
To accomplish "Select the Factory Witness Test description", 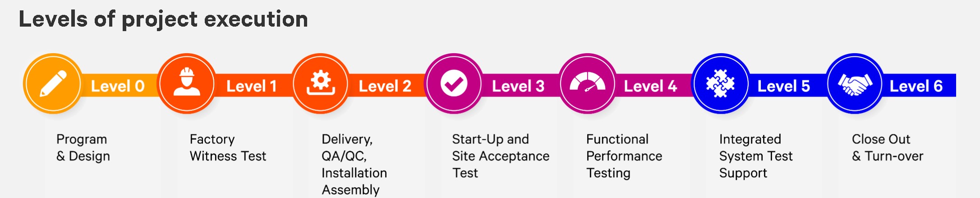I will click(x=228, y=147).
